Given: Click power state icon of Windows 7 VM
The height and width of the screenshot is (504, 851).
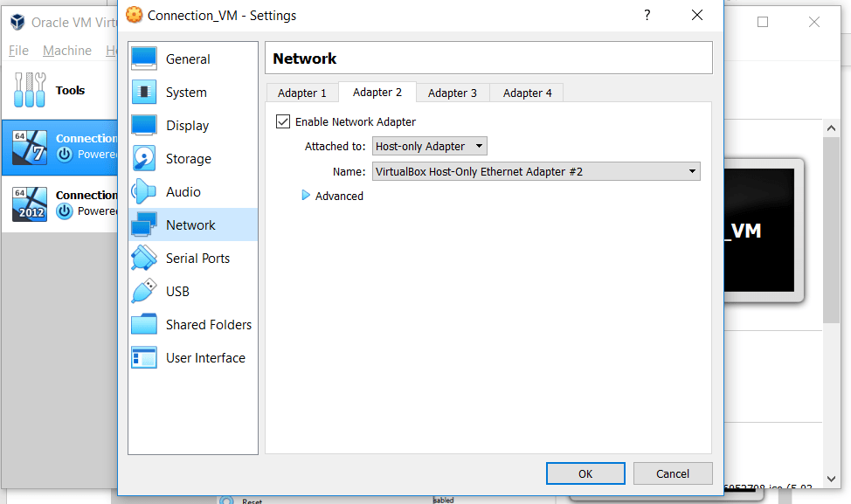Looking at the screenshot, I should click(x=65, y=154).
